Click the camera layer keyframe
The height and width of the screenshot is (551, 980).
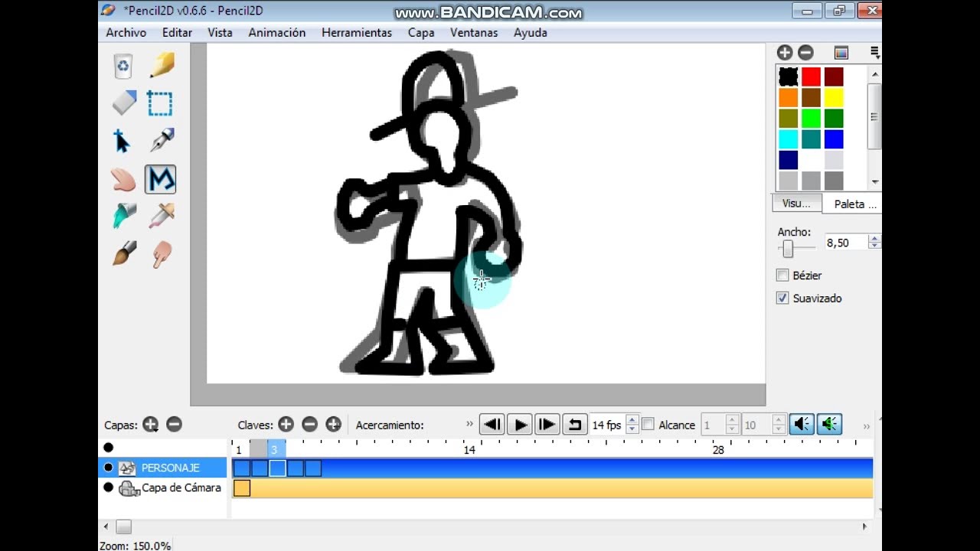pos(241,487)
